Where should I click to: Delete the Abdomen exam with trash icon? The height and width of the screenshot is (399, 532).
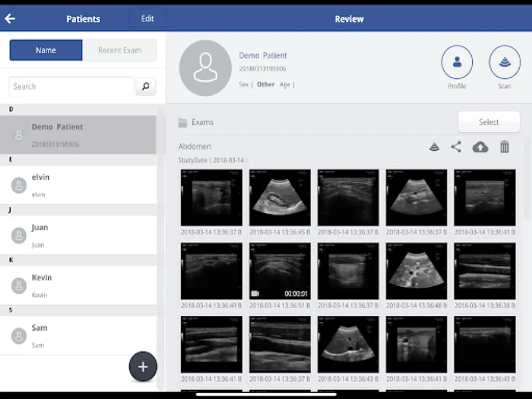pos(505,147)
